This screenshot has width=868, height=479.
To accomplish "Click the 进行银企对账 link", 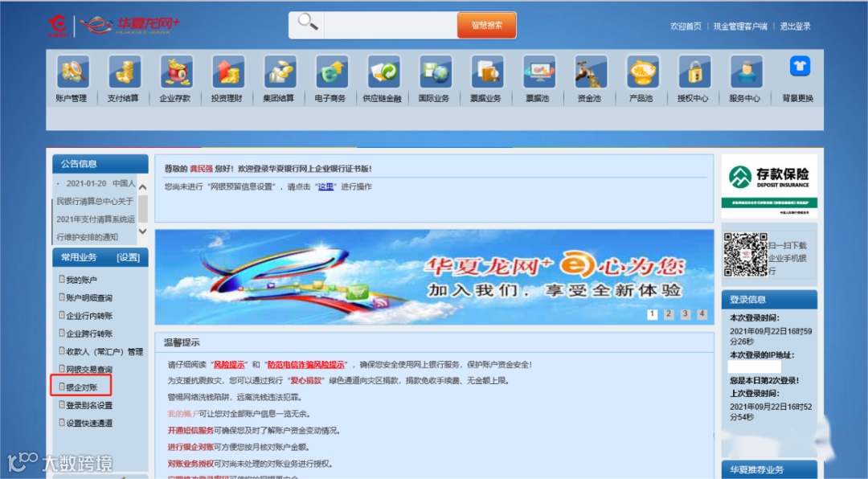I will click(x=190, y=447).
